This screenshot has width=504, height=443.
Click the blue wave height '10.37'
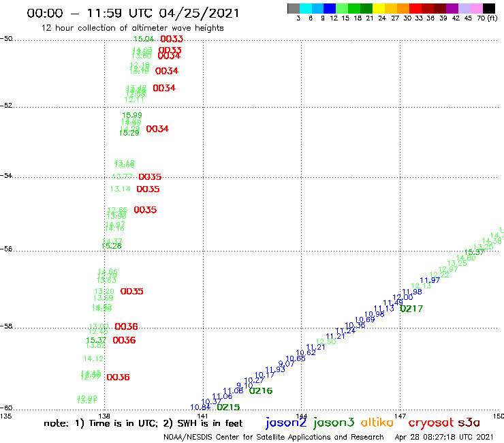(211, 401)
